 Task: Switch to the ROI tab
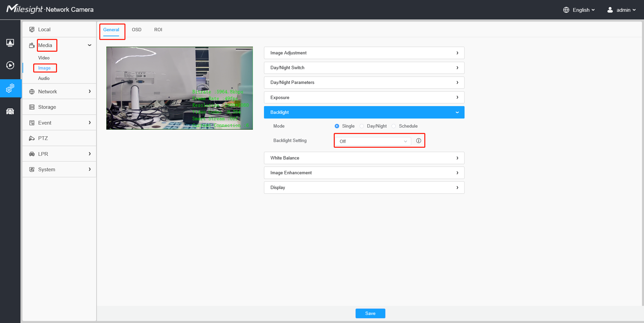(158, 30)
